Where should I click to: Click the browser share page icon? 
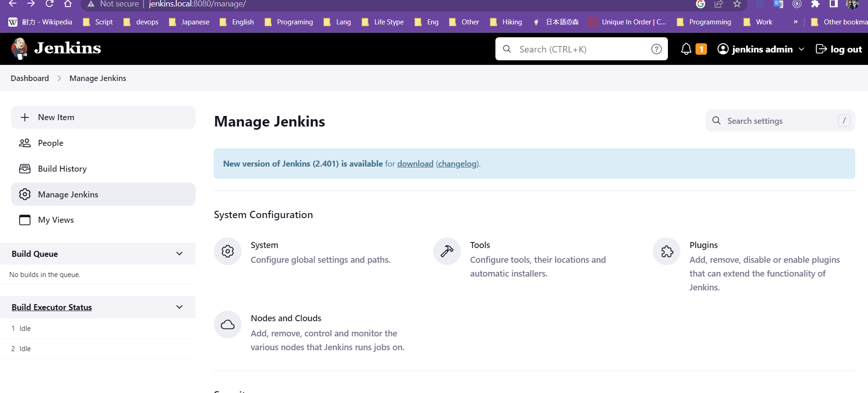tap(719, 4)
